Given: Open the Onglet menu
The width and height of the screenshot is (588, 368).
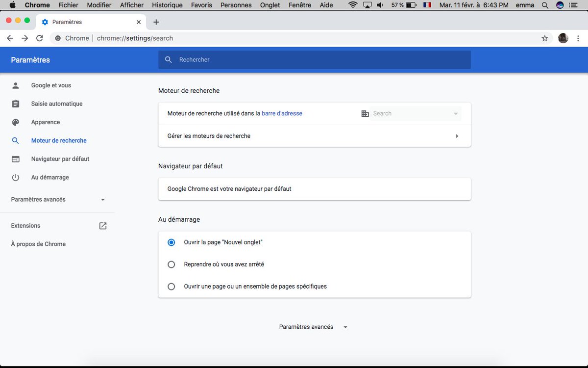Looking at the screenshot, I should (x=270, y=5).
